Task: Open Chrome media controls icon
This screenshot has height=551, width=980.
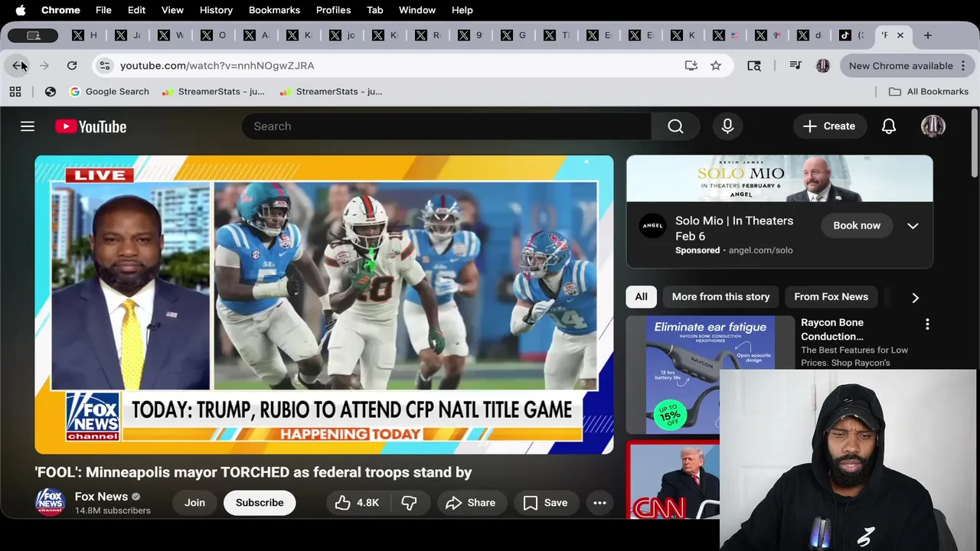Action: pos(795,66)
